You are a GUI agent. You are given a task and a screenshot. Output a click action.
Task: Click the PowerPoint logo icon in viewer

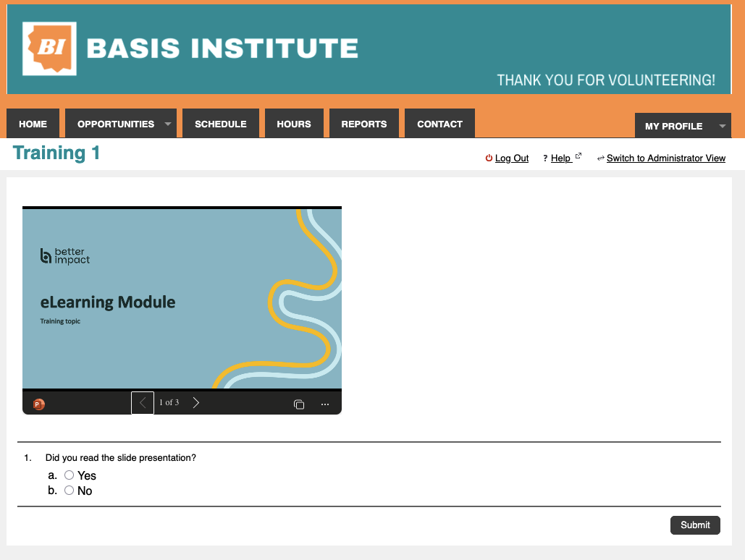pyautogui.click(x=38, y=404)
